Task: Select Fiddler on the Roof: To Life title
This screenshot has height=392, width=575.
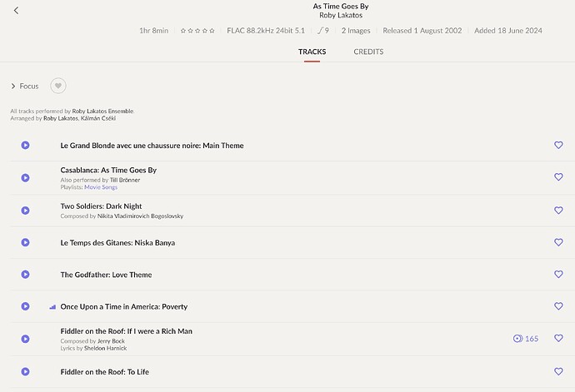Action: point(104,372)
